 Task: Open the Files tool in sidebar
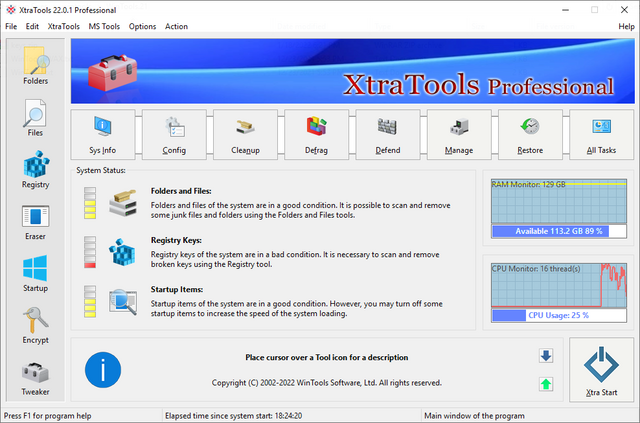click(x=35, y=118)
